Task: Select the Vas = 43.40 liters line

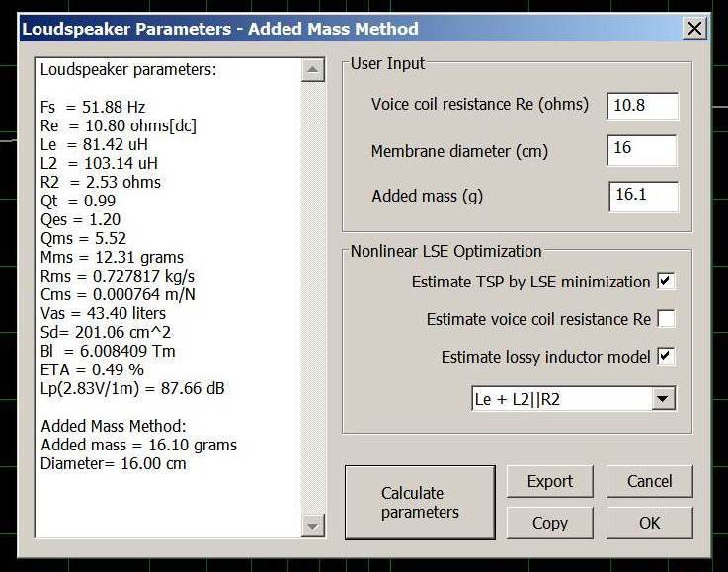Action: [103, 313]
